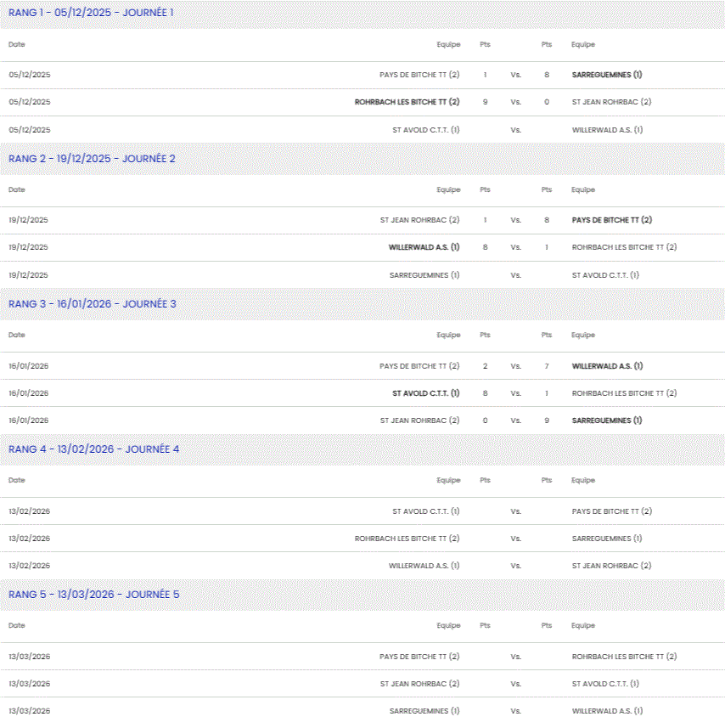Click ST JEAN ROHRBAC (2) in Journée 4
This screenshot has height=728, width=725.
[611, 566]
